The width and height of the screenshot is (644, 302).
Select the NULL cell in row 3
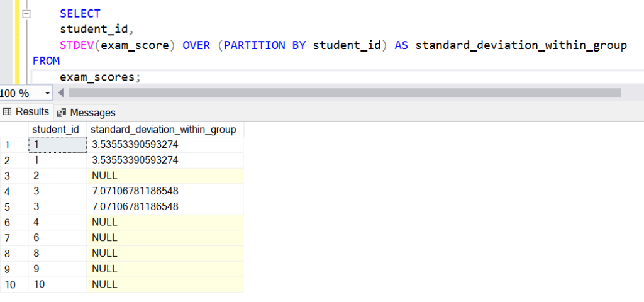point(104,176)
